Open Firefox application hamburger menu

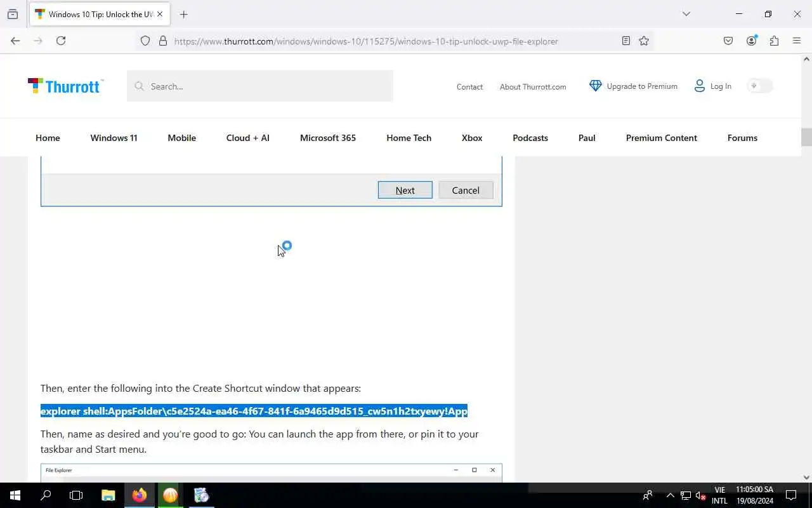pos(797,41)
